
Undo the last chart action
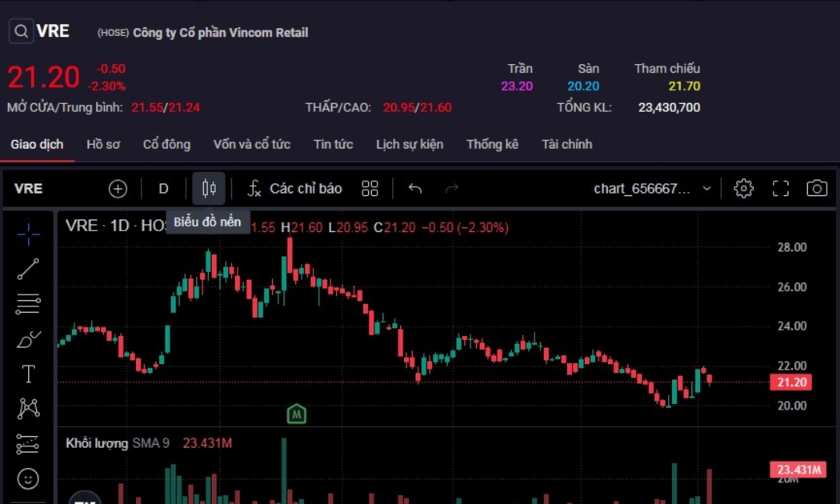[414, 189]
